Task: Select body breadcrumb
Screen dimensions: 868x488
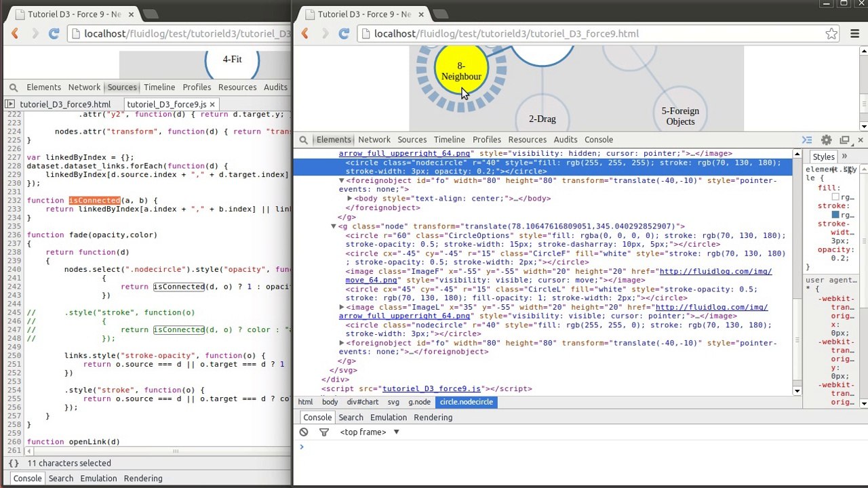Action: click(330, 402)
